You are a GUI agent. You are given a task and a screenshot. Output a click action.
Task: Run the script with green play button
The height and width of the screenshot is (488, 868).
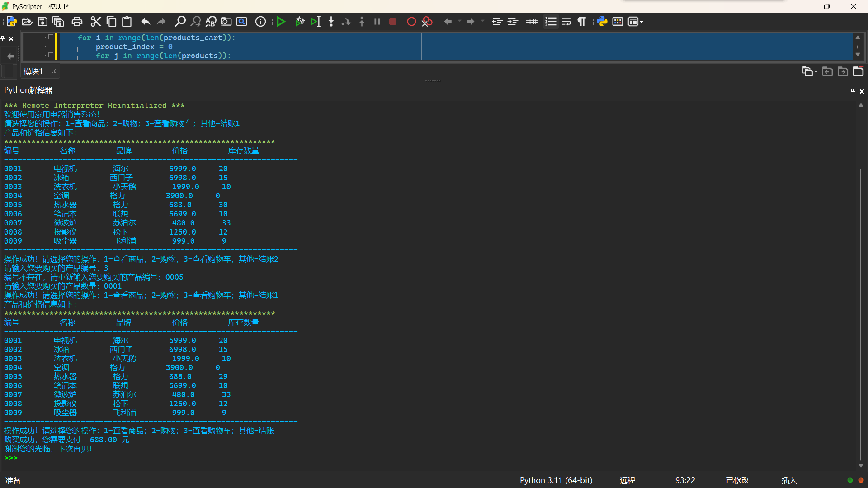tap(281, 22)
